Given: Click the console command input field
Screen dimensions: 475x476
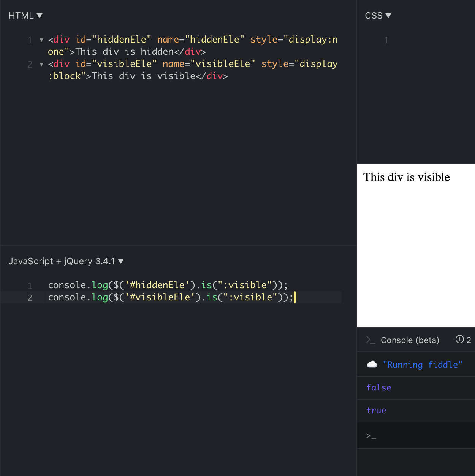Looking at the screenshot, I should (x=414, y=435).
